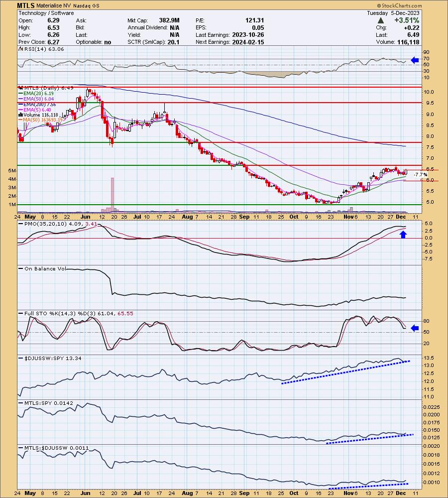Click the Prev Close value 6.27
The image size is (448, 498).
53,42
